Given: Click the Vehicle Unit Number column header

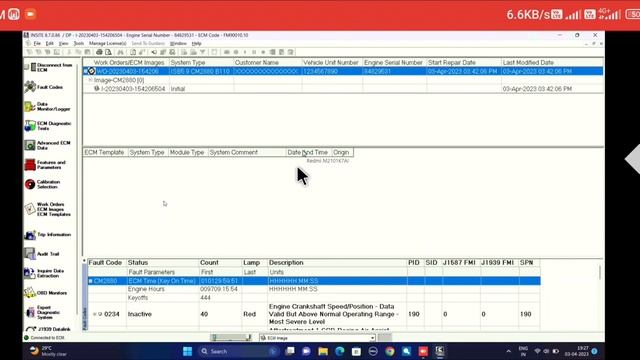Looking at the screenshot, I should click(x=331, y=62).
